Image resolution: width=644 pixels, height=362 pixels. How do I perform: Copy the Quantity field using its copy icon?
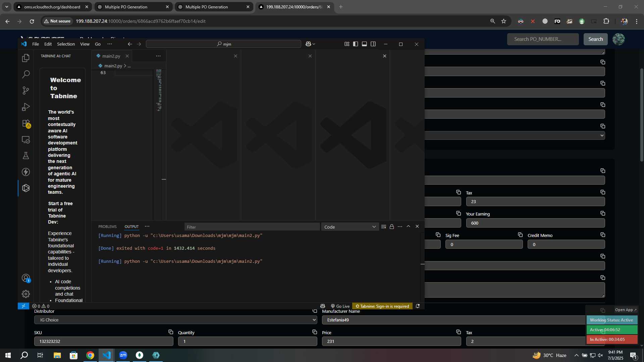pyautogui.click(x=315, y=332)
